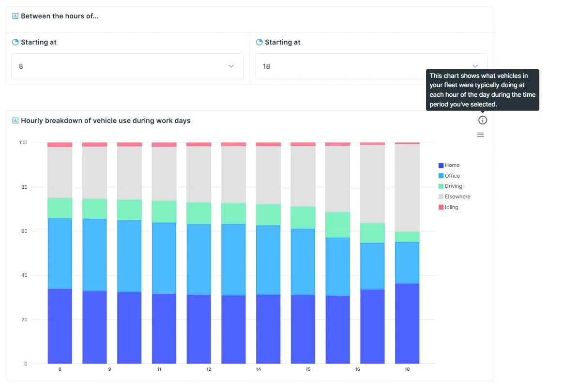Click the clock icon of the first Starting at
This screenshot has width=579, height=392.
[x=15, y=42]
